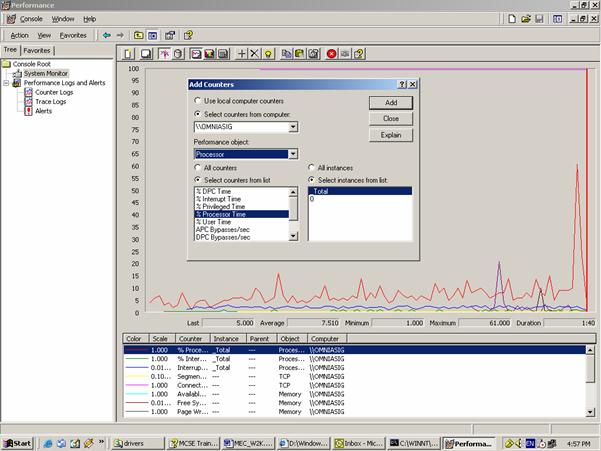601x451 pixels.
Task: Open the Console menu
Action: [33, 18]
